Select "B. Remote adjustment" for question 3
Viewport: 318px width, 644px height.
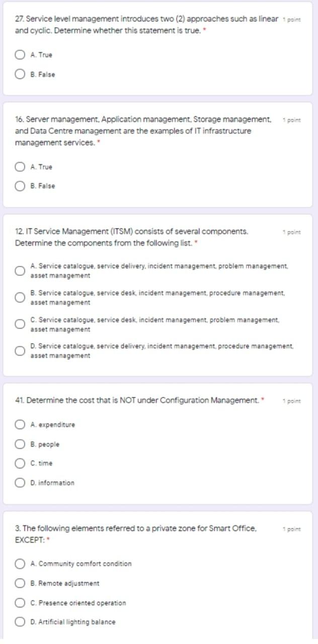click(20, 583)
